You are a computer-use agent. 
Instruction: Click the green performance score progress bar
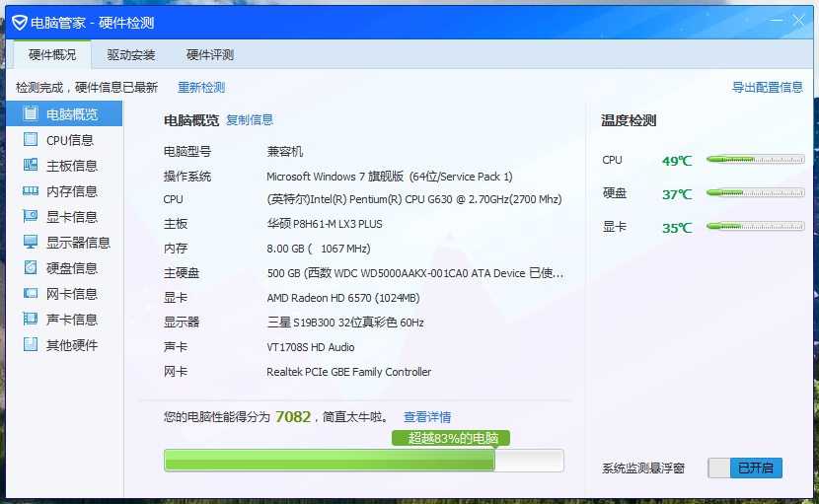click(363, 461)
